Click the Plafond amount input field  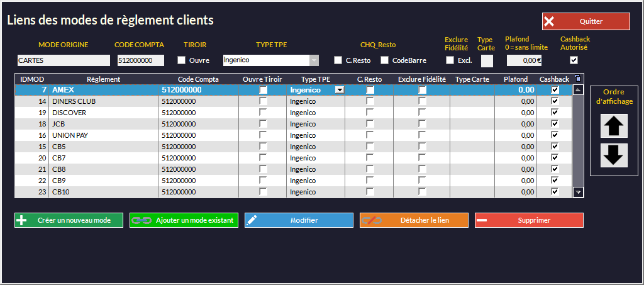pos(525,60)
